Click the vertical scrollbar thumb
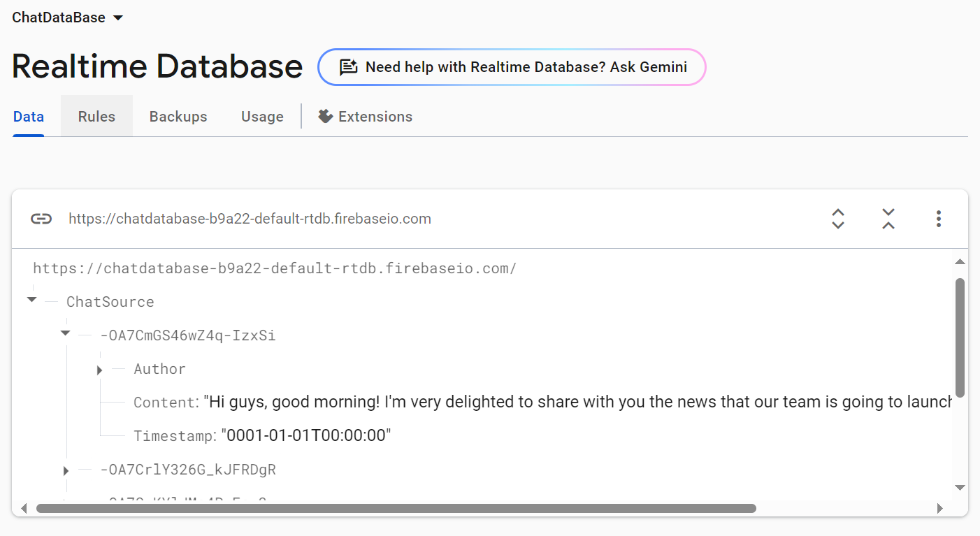The height and width of the screenshot is (536, 980). click(960, 338)
